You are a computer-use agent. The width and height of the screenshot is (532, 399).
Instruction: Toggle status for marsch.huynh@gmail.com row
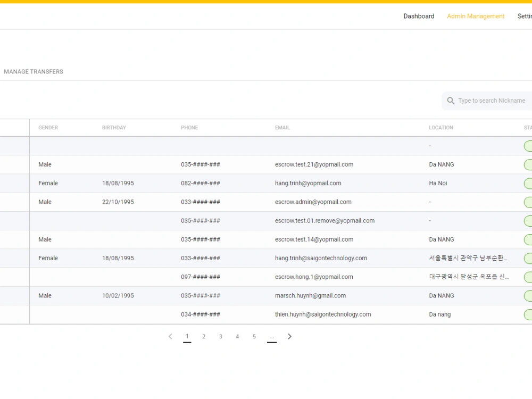pyautogui.click(x=528, y=295)
